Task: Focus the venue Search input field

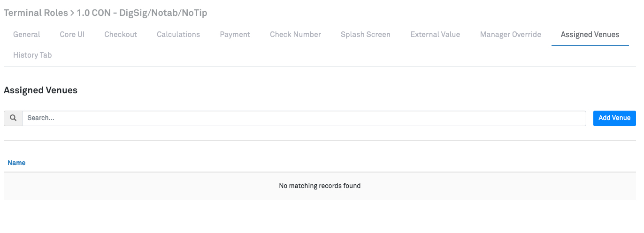Action: (304, 118)
